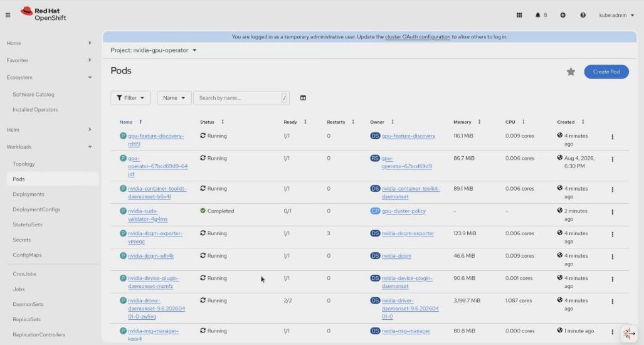This screenshot has height=345, width=644.
Task: Go to Software Catalog
Action: click(x=33, y=95)
